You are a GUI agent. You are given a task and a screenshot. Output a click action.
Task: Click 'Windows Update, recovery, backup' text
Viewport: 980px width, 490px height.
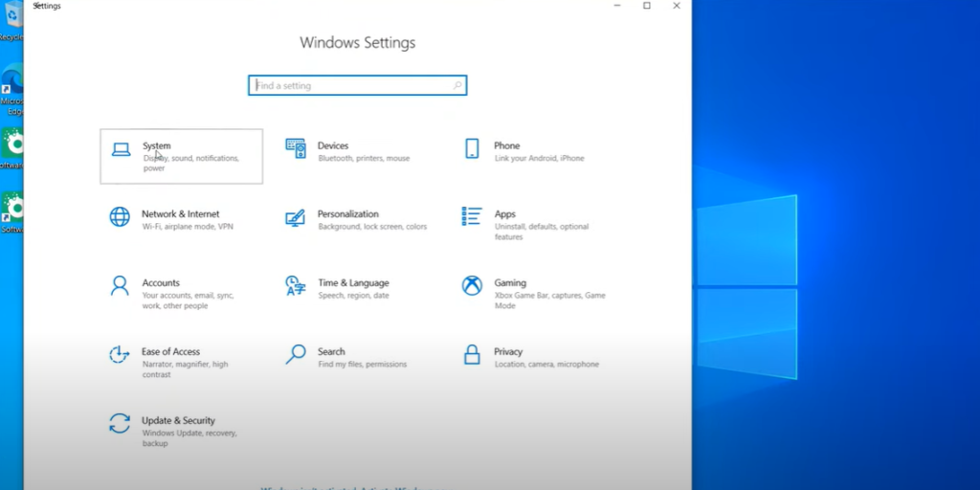pos(189,438)
